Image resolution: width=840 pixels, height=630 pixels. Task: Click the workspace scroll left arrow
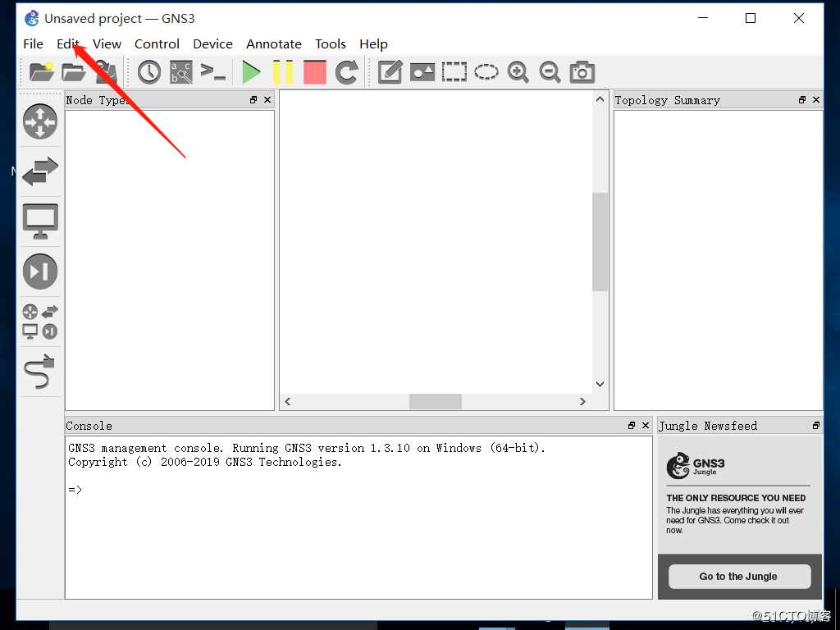[x=288, y=401]
